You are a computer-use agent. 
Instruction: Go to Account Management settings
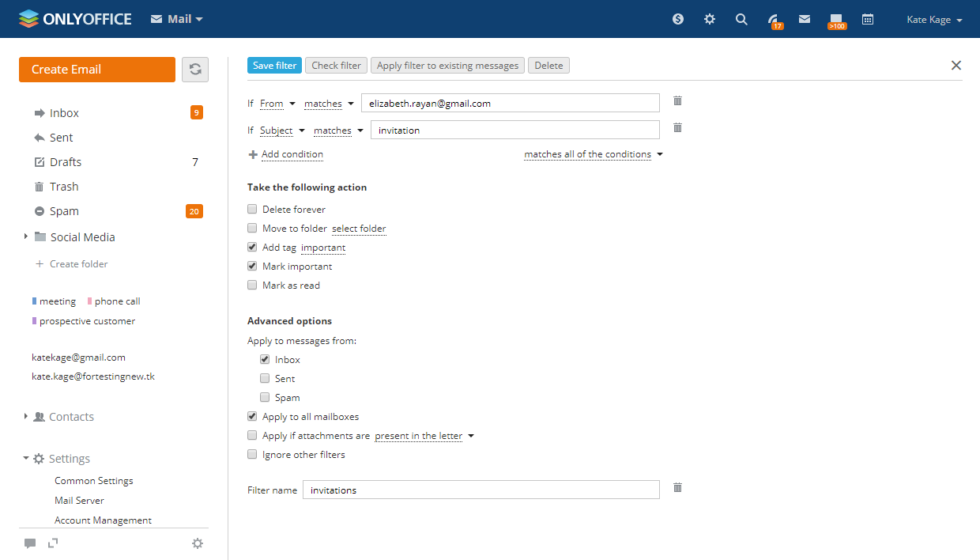point(103,520)
